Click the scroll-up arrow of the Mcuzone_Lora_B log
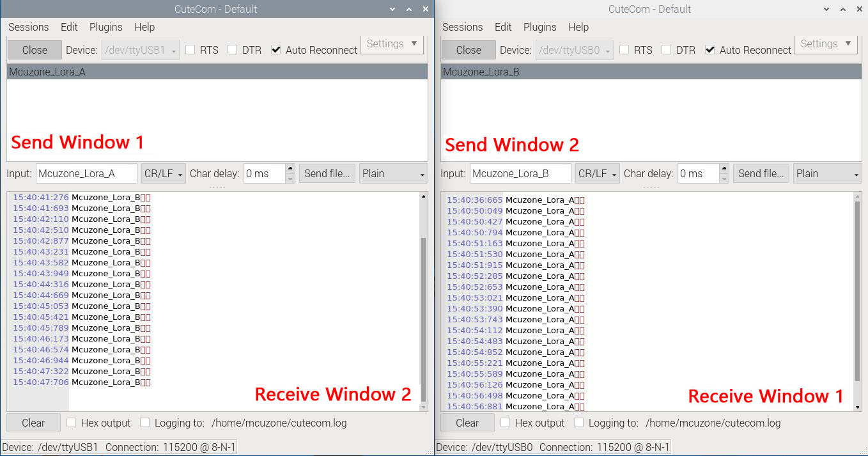 [422, 197]
